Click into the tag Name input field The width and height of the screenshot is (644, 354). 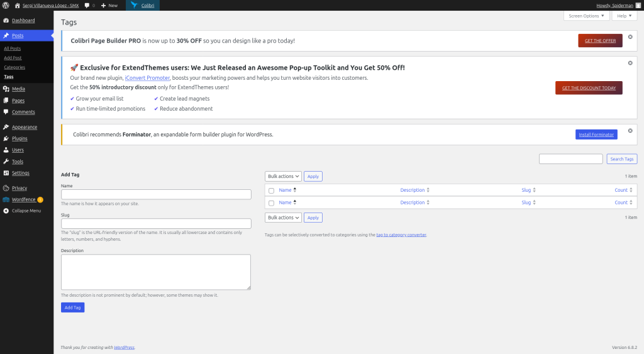pos(156,195)
